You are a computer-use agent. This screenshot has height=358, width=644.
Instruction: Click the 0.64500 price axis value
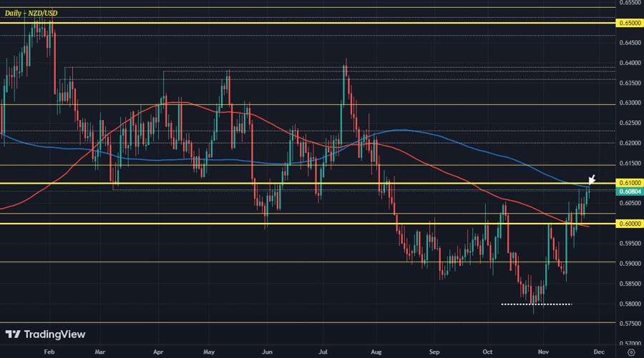tap(630, 43)
